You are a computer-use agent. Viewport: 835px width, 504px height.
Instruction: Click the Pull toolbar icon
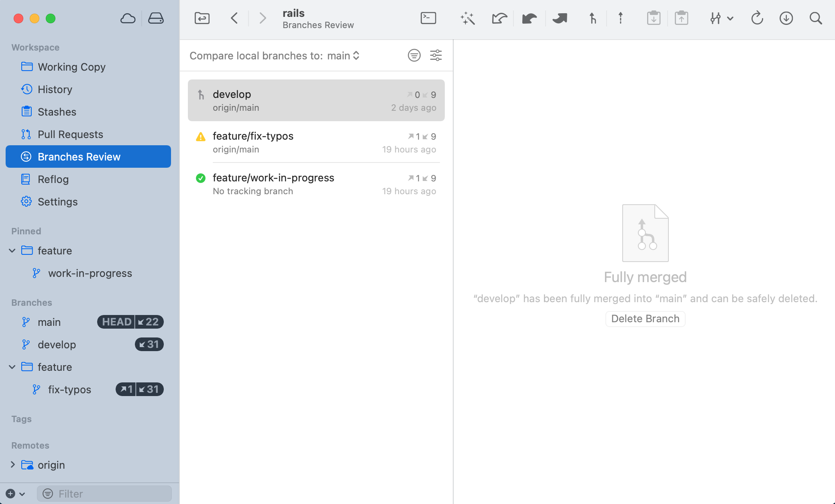[x=530, y=18]
